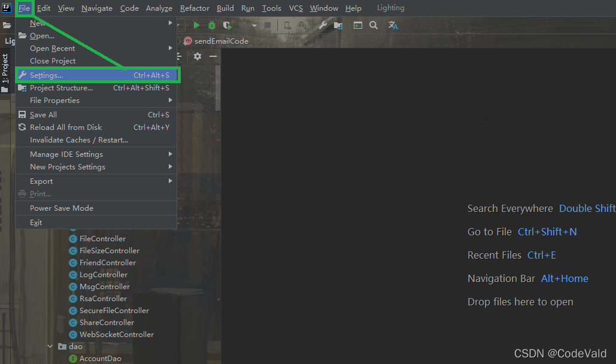The width and height of the screenshot is (616, 364).
Task: Click FileController class icon
Action: pos(72,239)
